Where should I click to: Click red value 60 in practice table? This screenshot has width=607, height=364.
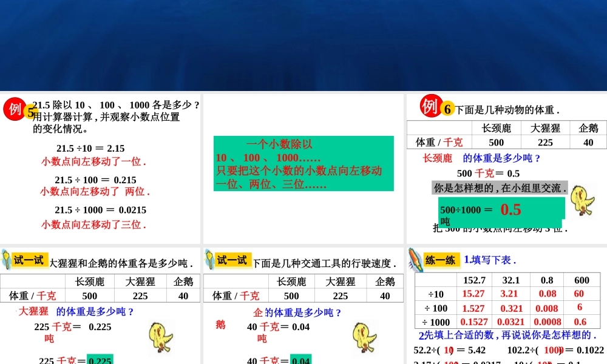(578, 294)
